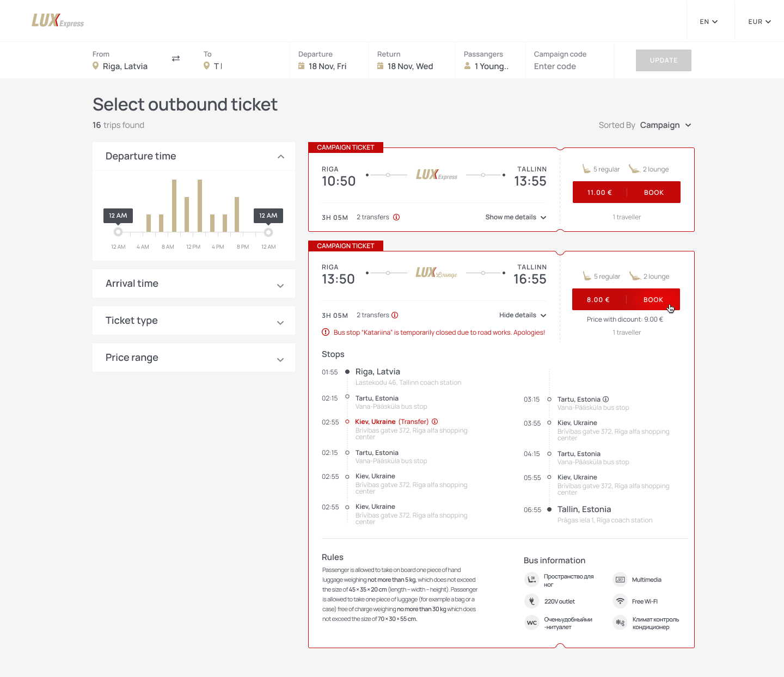The height and width of the screenshot is (677, 784).
Task: Click the WC bus information icon
Action: (531, 623)
